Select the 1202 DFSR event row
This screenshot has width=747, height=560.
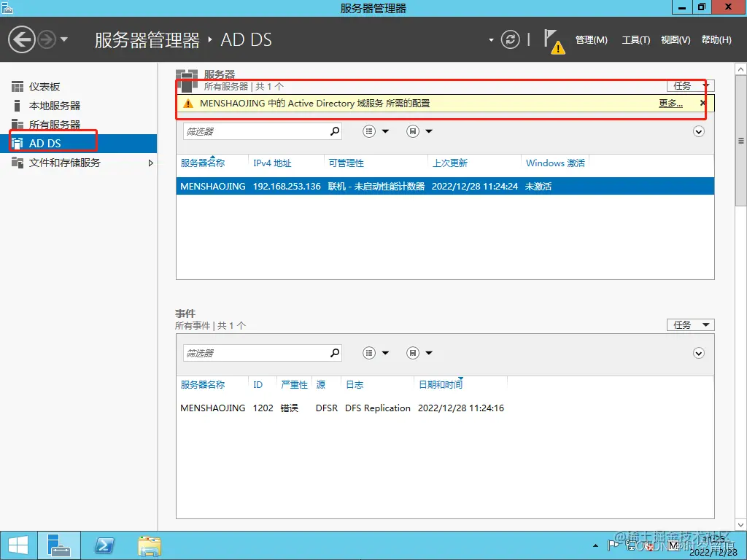445,408
